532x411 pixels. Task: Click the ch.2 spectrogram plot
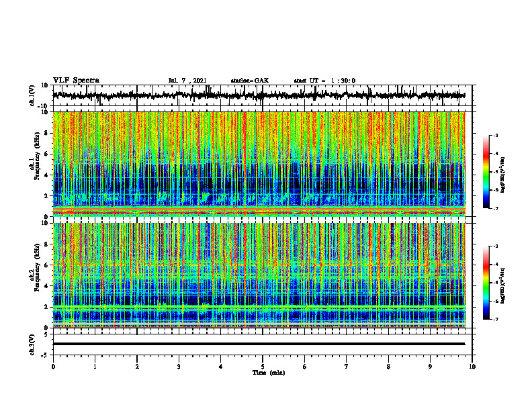point(259,275)
